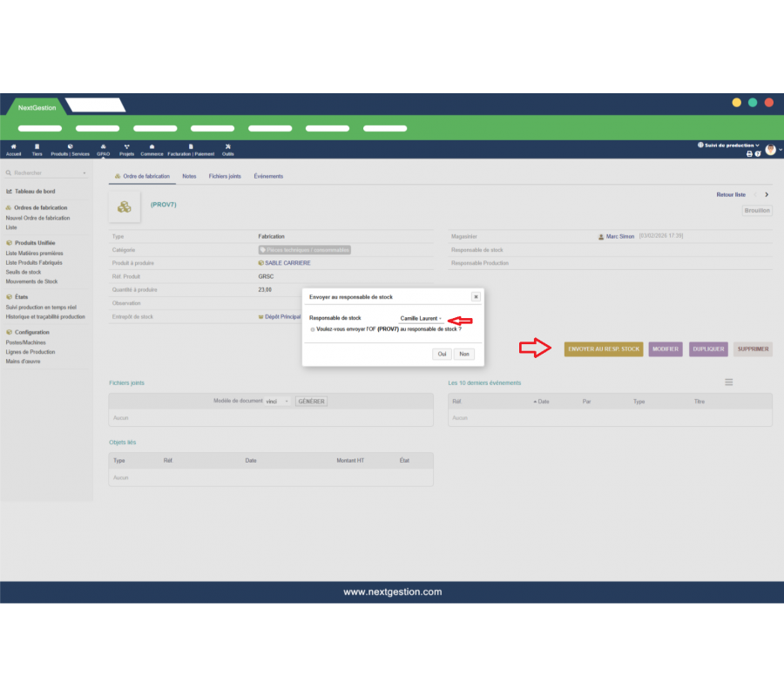Go to next record arrow
The height and width of the screenshot is (697, 784).
click(766, 195)
